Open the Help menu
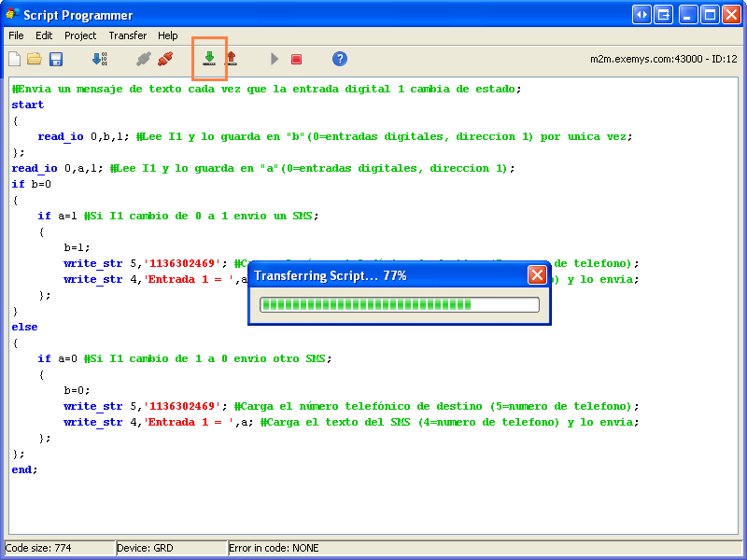The width and height of the screenshot is (747, 560). (x=168, y=35)
